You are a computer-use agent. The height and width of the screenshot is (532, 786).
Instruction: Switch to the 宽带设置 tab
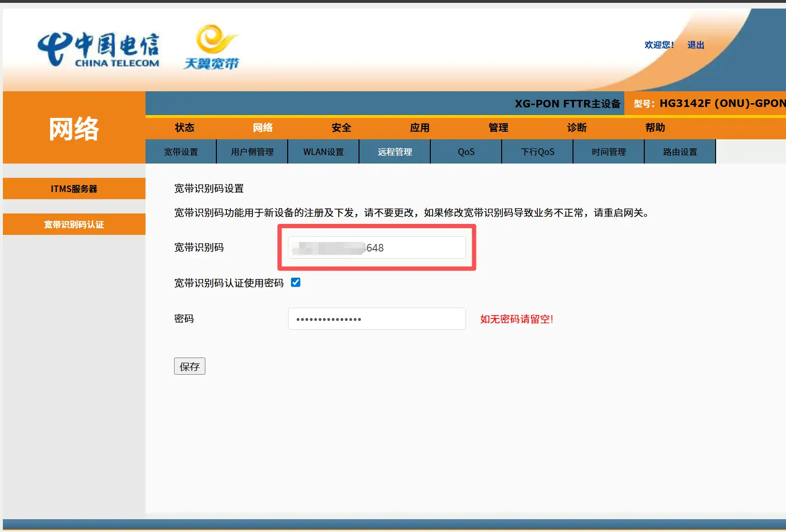[181, 152]
